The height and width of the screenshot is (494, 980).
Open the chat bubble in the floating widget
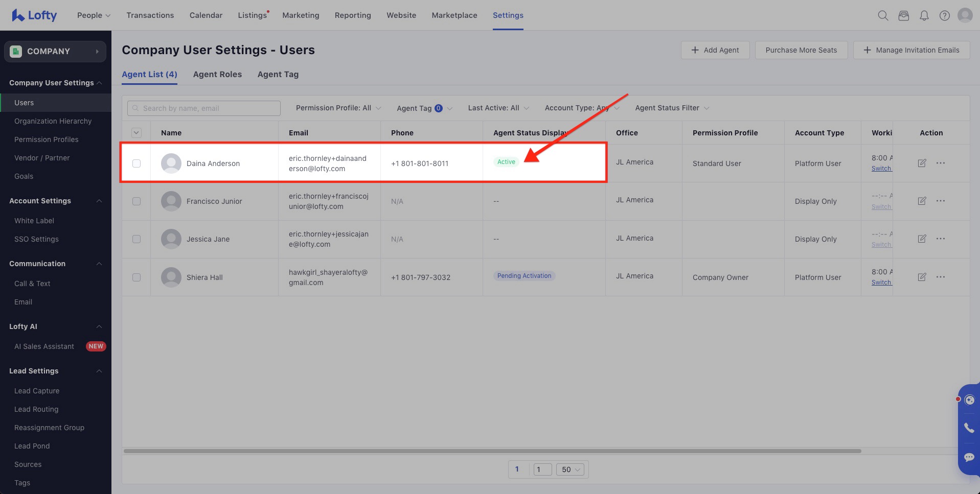pos(969,457)
